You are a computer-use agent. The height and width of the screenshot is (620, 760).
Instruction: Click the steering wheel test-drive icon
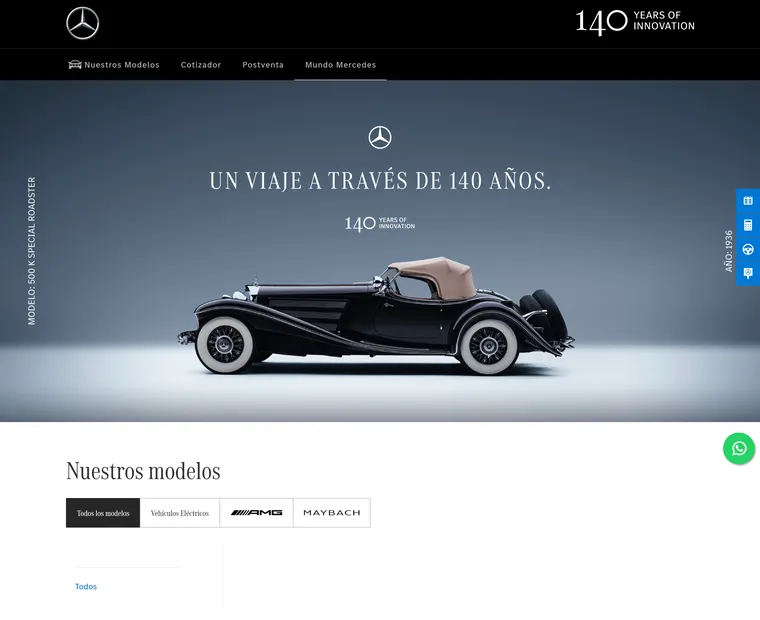748,249
